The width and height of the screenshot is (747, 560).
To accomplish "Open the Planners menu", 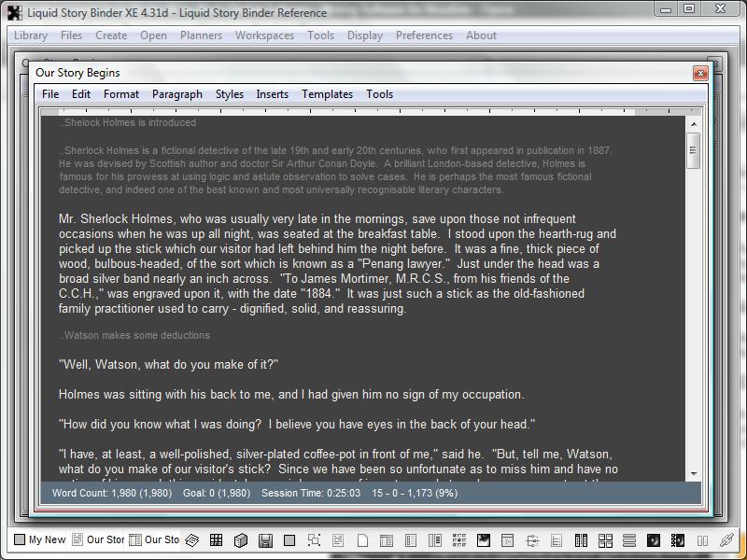I will [x=201, y=35].
